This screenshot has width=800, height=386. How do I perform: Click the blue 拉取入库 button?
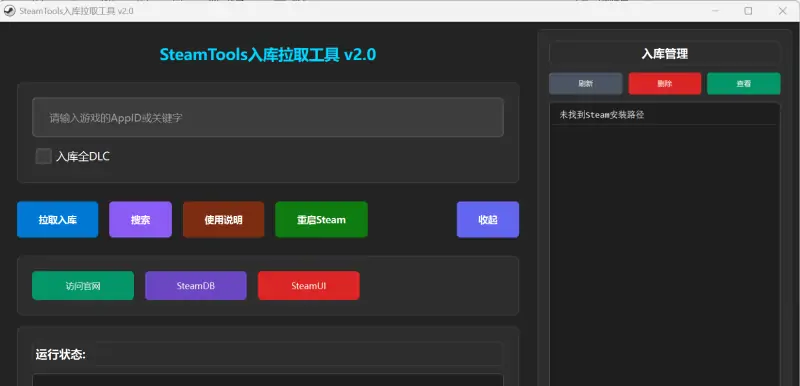tap(58, 220)
